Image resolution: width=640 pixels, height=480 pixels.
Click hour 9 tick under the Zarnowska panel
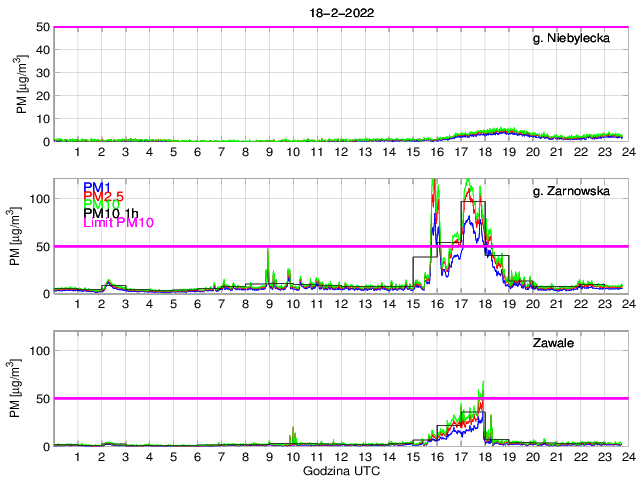[x=269, y=304]
